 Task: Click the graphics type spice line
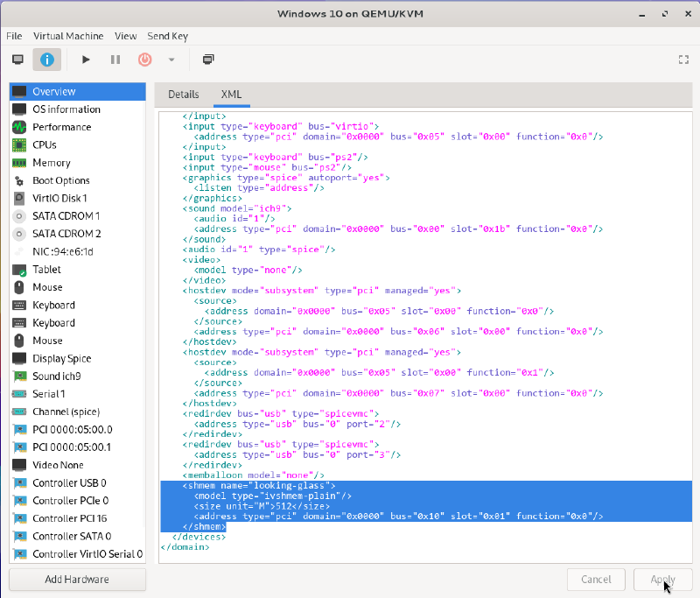[x=286, y=178]
